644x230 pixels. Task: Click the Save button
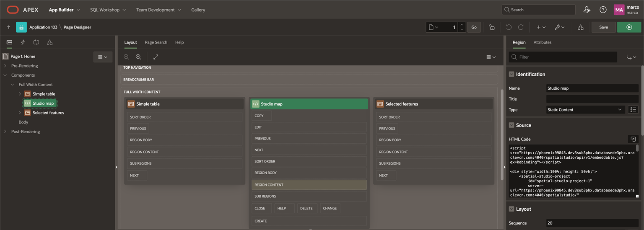click(603, 27)
